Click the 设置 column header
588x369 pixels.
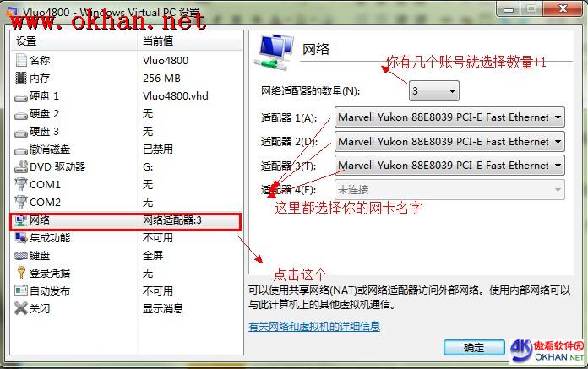tap(74, 41)
